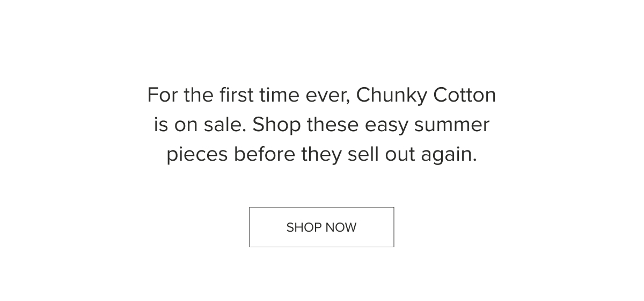This screenshot has height=301, width=644.
Task: Click the word "Chunky" in the first line
Action: tap(392, 95)
